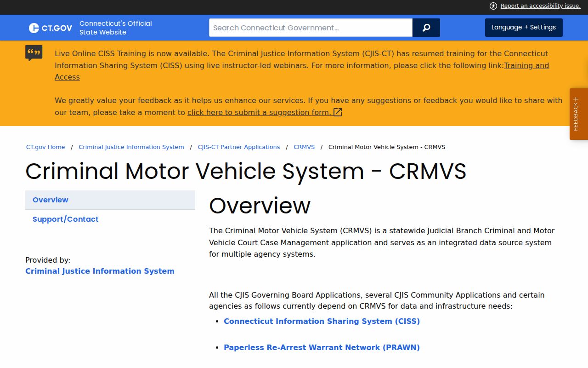Open Report an accessibility issue link
The width and height of the screenshot is (588, 368).
coord(540,6)
